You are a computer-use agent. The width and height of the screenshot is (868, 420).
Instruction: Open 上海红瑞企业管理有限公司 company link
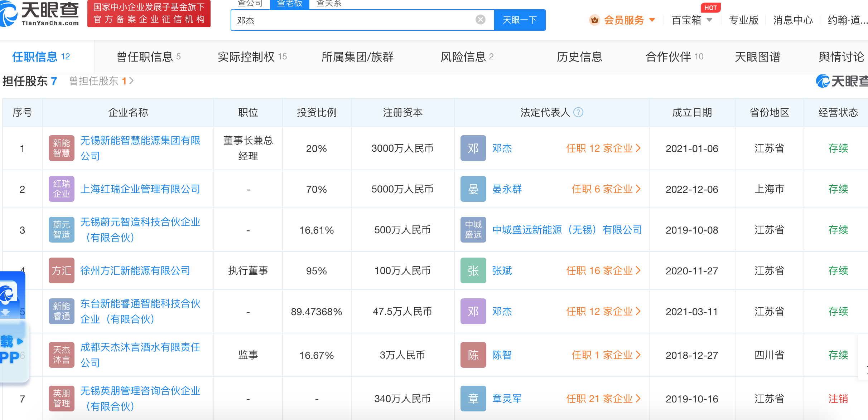pyautogui.click(x=140, y=189)
